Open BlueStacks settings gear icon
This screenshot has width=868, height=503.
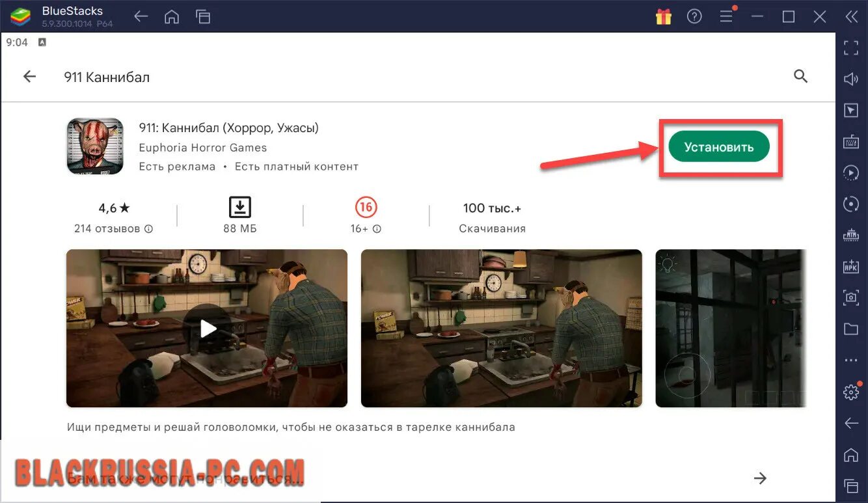tap(851, 392)
